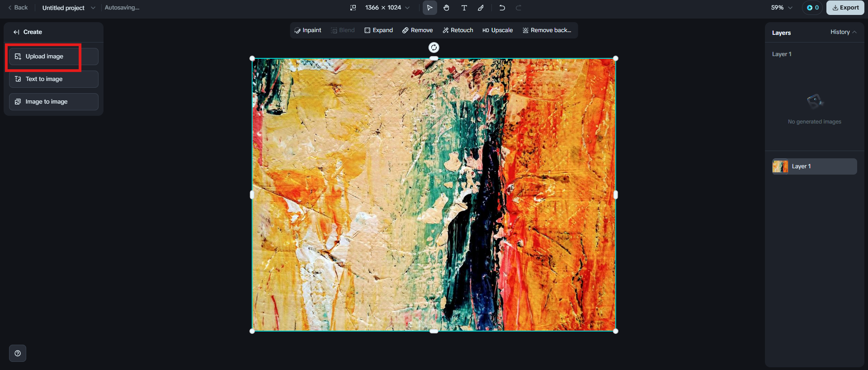Click the bottom-right corner resize handle
This screenshot has width=868, height=370.
pyautogui.click(x=615, y=331)
